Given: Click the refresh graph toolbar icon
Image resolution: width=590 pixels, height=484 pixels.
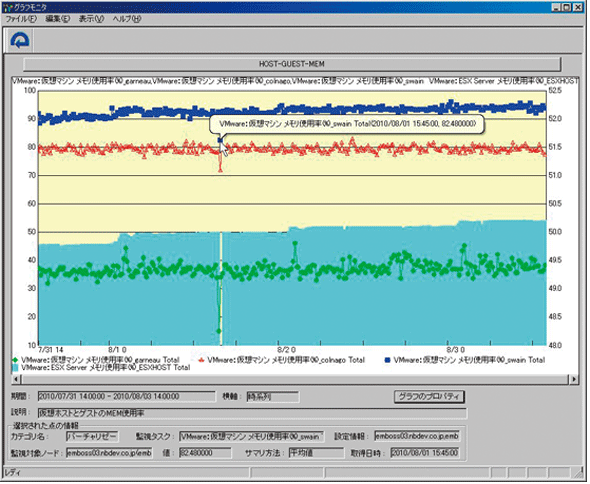Looking at the screenshot, I should click(x=20, y=40).
